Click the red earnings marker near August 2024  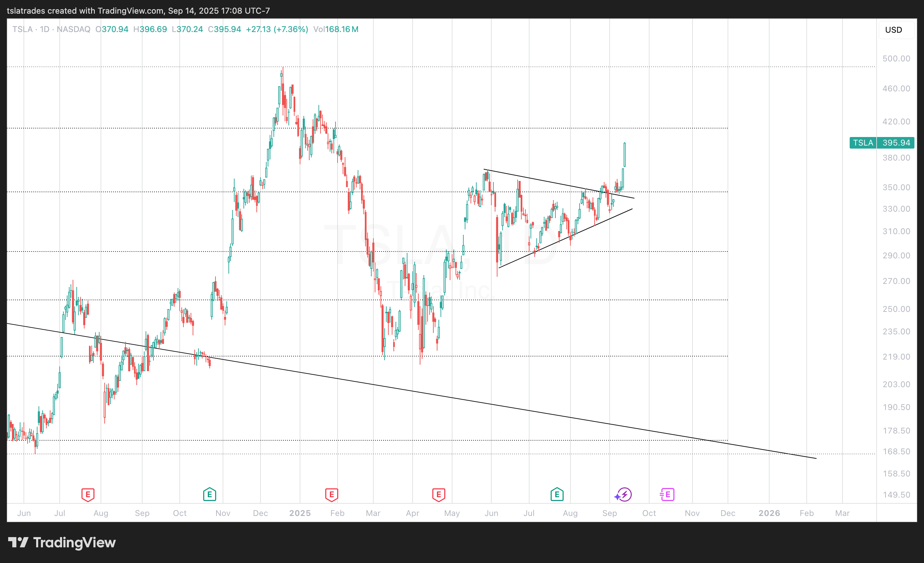(x=88, y=494)
